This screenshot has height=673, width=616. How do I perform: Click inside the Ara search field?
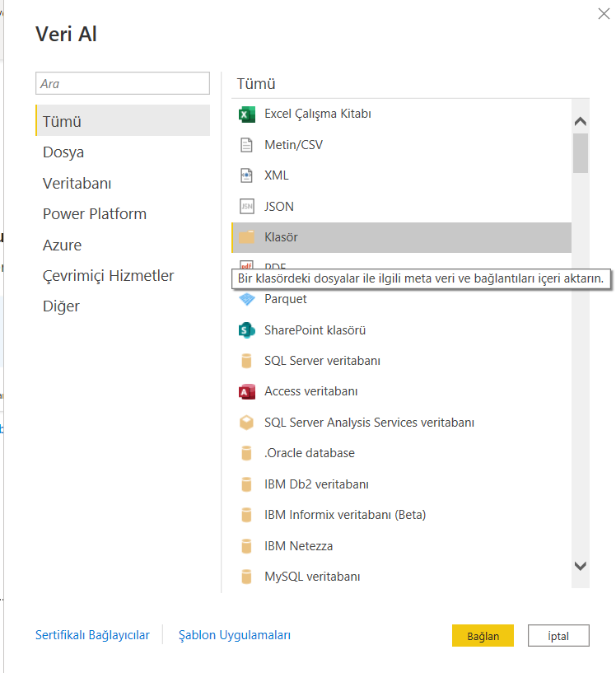point(122,83)
